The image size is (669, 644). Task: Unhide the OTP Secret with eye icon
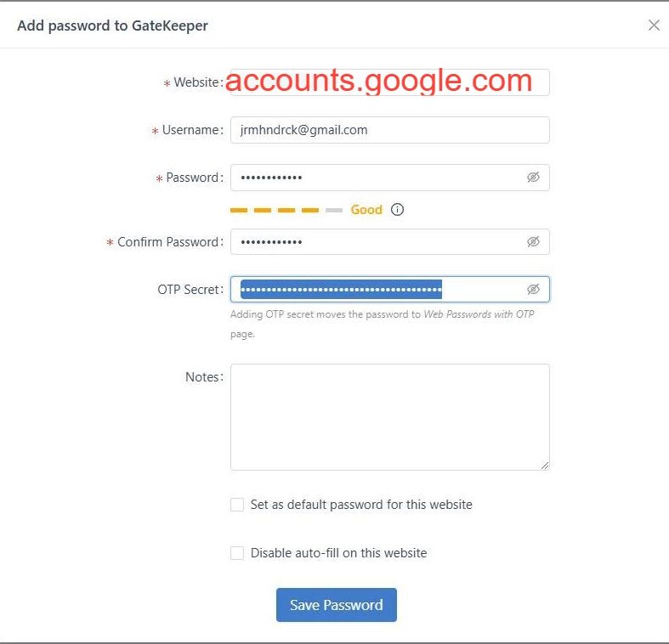533,289
